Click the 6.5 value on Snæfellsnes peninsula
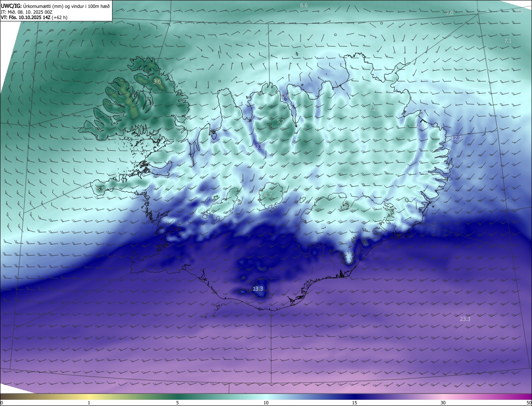The image size is (532, 406). coord(101,189)
